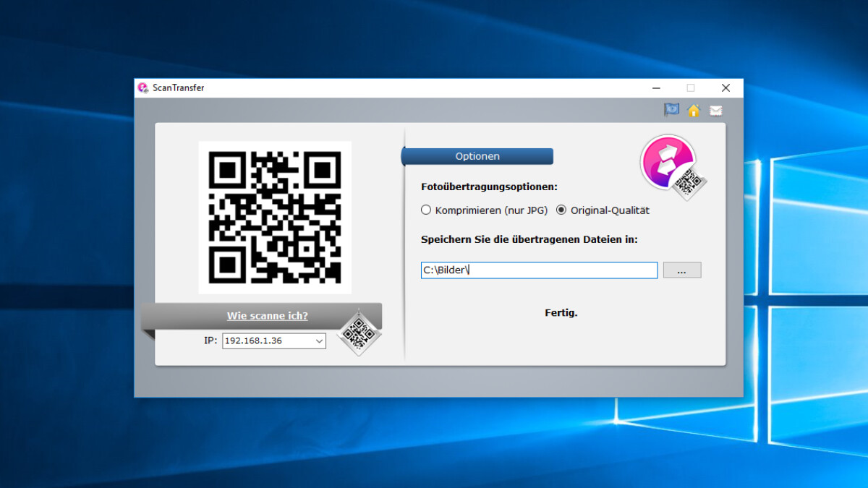Click the ... browse button
Viewport: 868px width, 488px height.
[681, 270]
